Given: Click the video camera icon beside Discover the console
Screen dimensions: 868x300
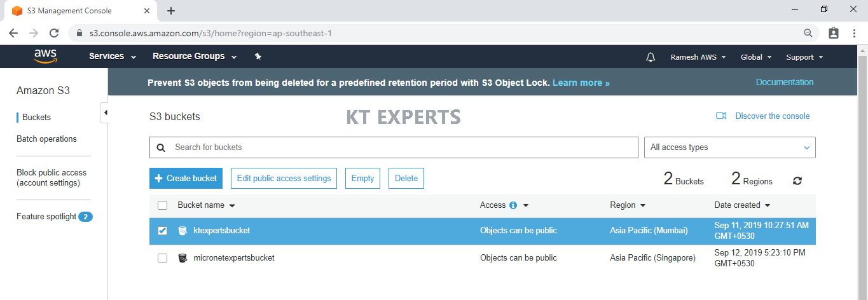Looking at the screenshot, I should point(721,116).
